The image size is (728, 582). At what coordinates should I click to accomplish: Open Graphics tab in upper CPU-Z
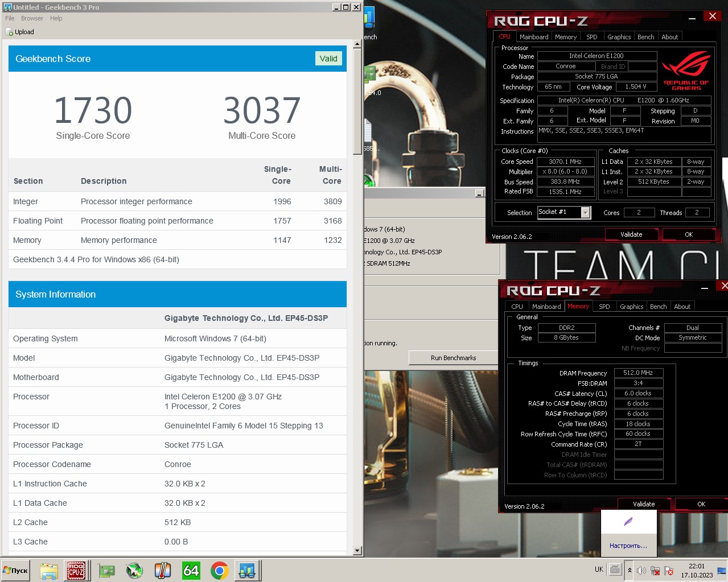619,37
